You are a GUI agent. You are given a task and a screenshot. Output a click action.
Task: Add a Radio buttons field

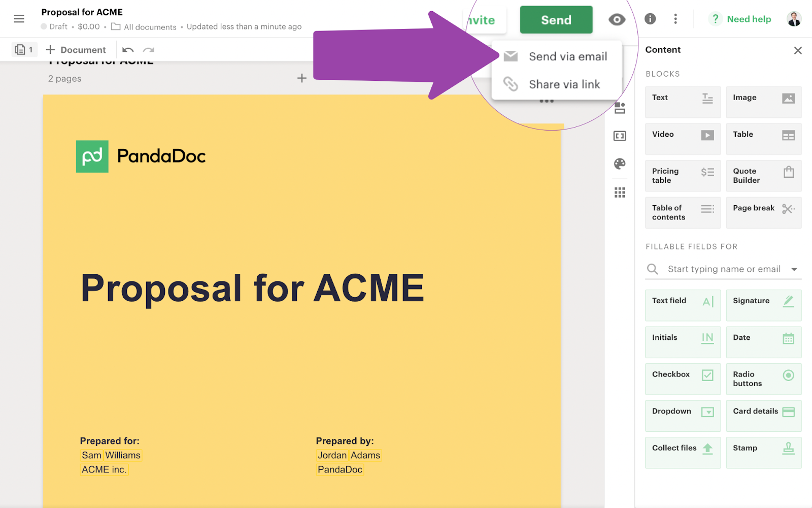(x=764, y=379)
